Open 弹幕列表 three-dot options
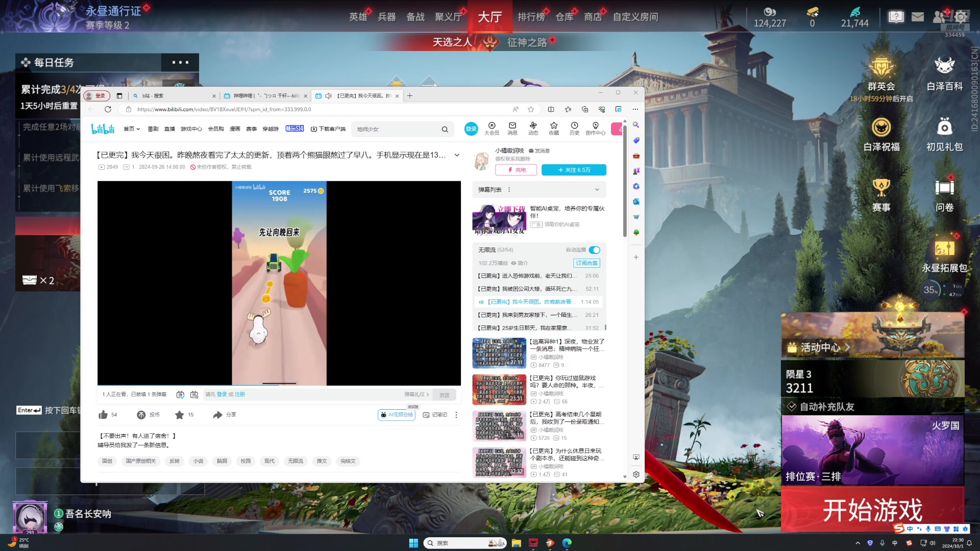This screenshot has height=551, width=980. click(509, 190)
